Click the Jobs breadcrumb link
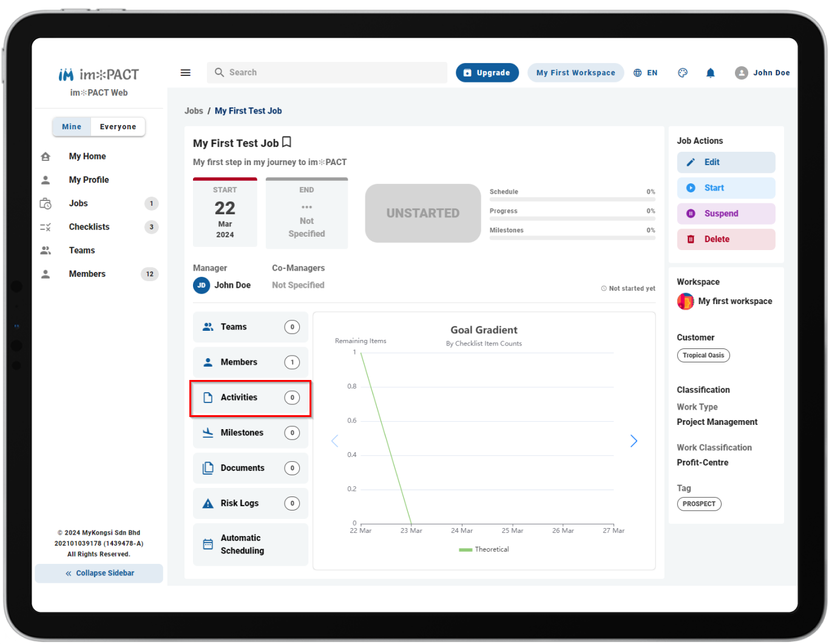This screenshot has width=829, height=644. tap(194, 111)
